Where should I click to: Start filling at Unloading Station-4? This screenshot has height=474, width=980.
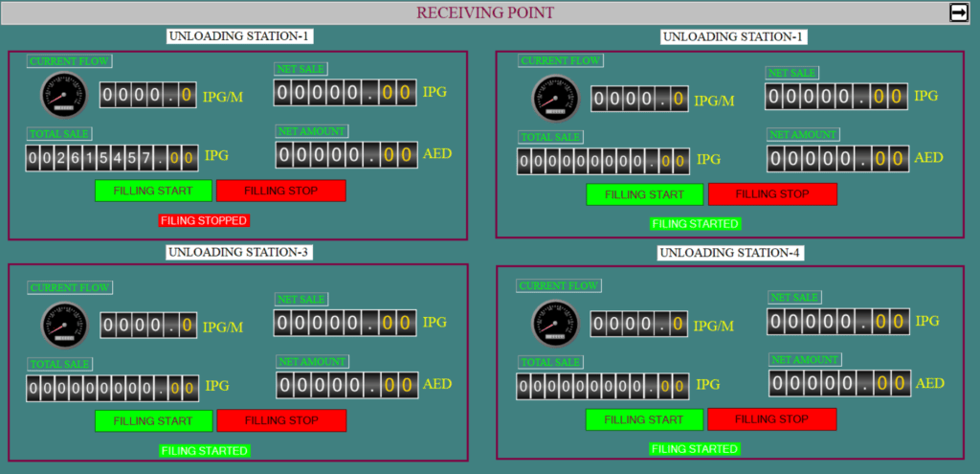tap(644, 419)
